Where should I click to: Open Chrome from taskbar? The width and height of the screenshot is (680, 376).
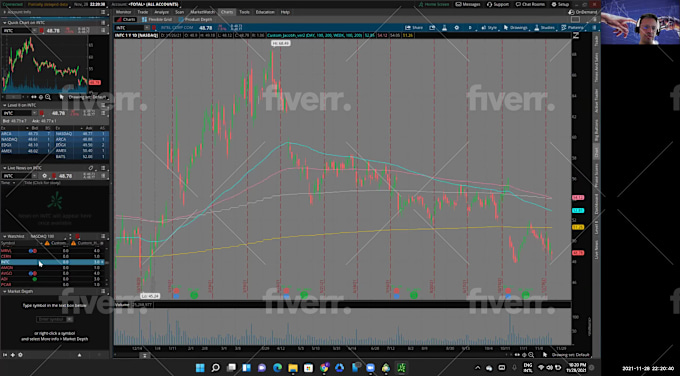click(x=324, y=368)
